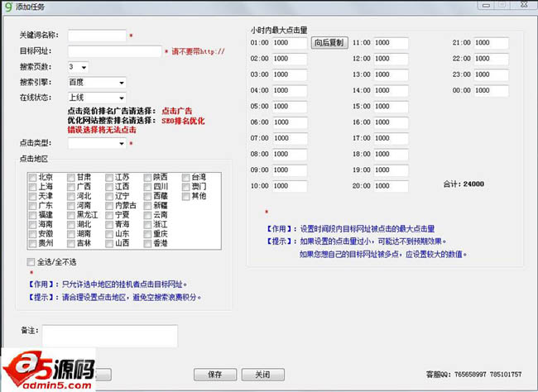Check the 河北 region checkbox
This screenshot has width=538, height=392.
point(71,197)
